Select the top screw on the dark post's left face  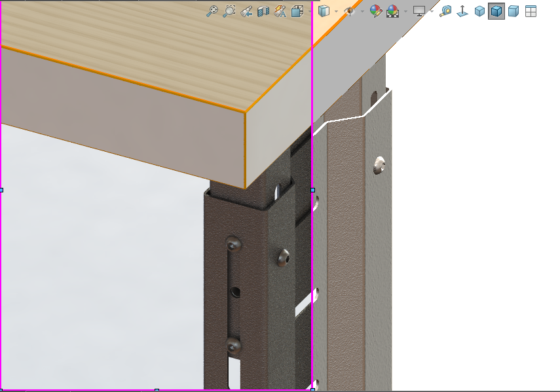pos(234,244)
